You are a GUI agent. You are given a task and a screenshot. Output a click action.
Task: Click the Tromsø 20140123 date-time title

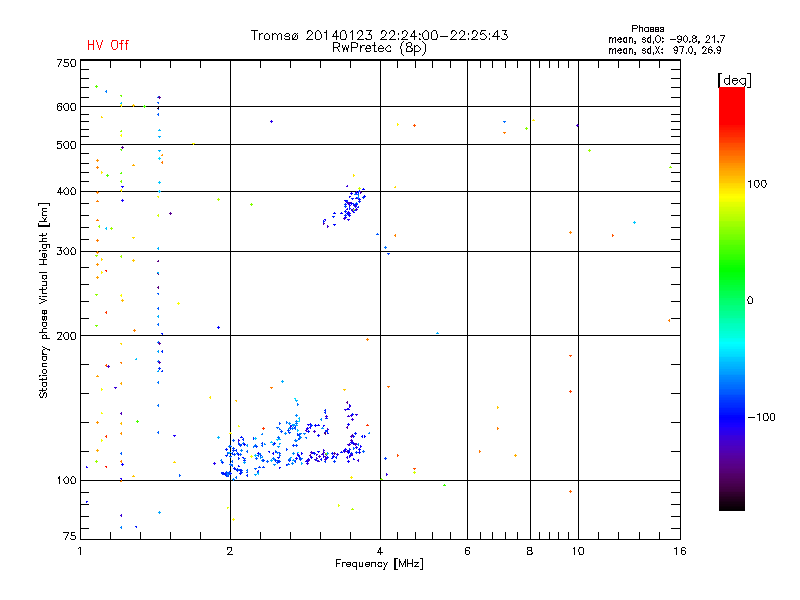pos(379,35)
